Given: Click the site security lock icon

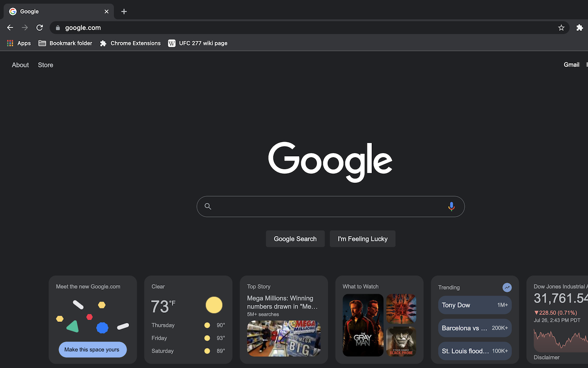Looking at the screenshot, I should [x=58, y=28].
